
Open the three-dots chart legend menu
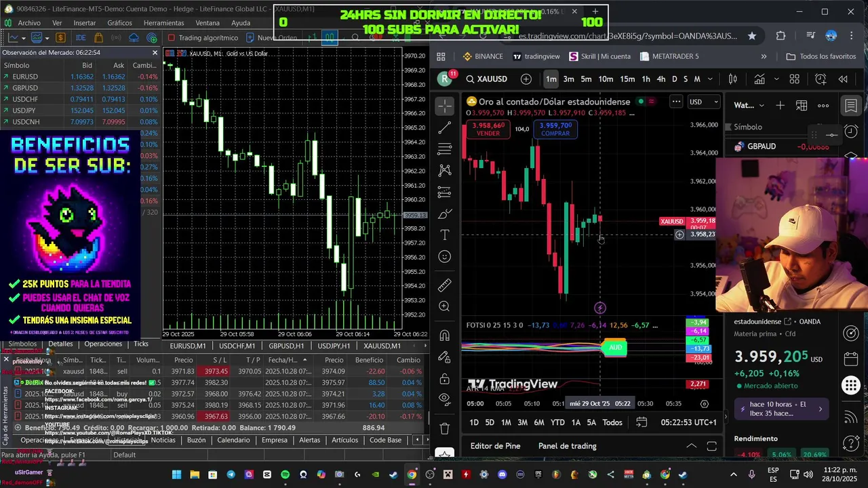coord(676,102)
